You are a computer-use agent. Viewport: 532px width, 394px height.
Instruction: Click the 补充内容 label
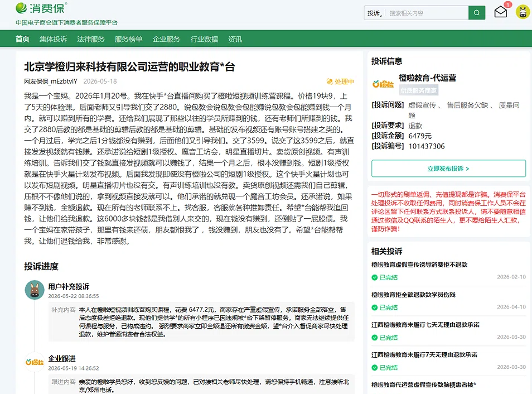coord(63,310)
